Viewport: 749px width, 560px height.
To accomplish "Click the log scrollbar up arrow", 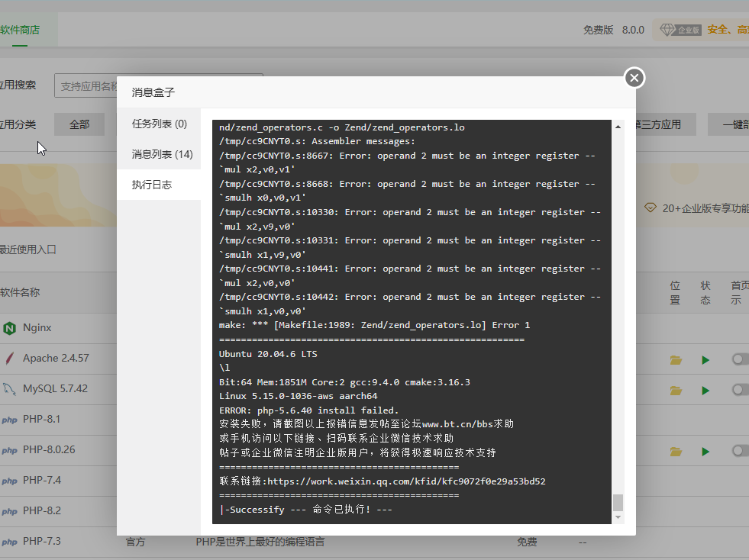I will pyautogui.click(x=618, y=127).
